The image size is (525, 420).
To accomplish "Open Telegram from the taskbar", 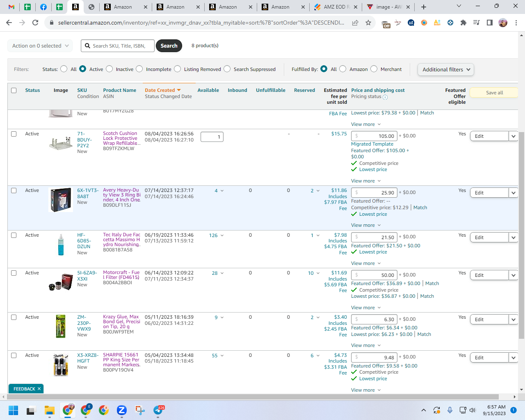I will point(158,410).
